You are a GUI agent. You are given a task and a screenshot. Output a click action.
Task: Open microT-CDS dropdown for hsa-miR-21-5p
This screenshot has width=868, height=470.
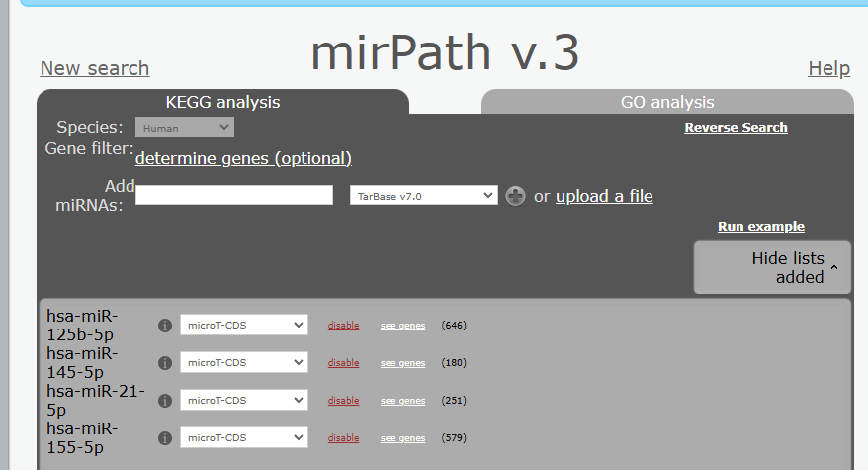click(x=243, y=401)
